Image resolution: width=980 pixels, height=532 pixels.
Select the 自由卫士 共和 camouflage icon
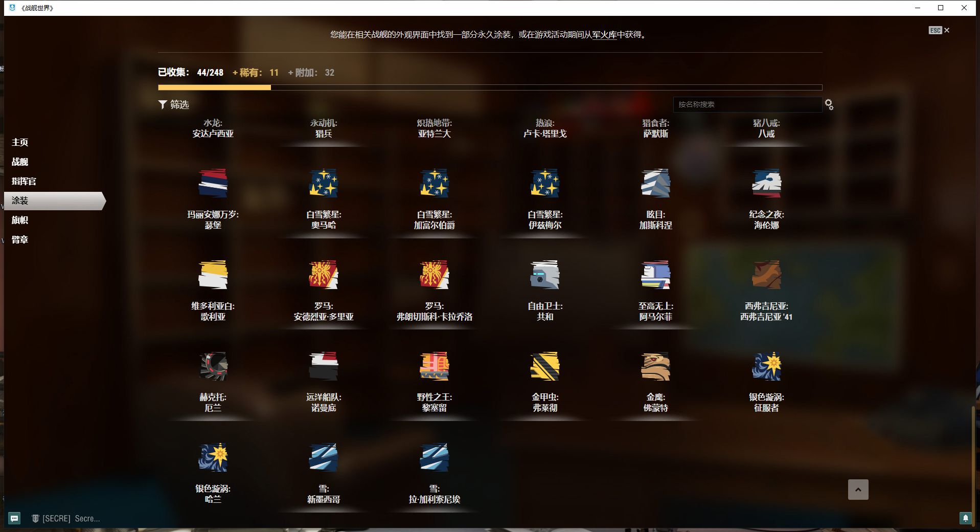pyautogui.click(x=544, y=275)
